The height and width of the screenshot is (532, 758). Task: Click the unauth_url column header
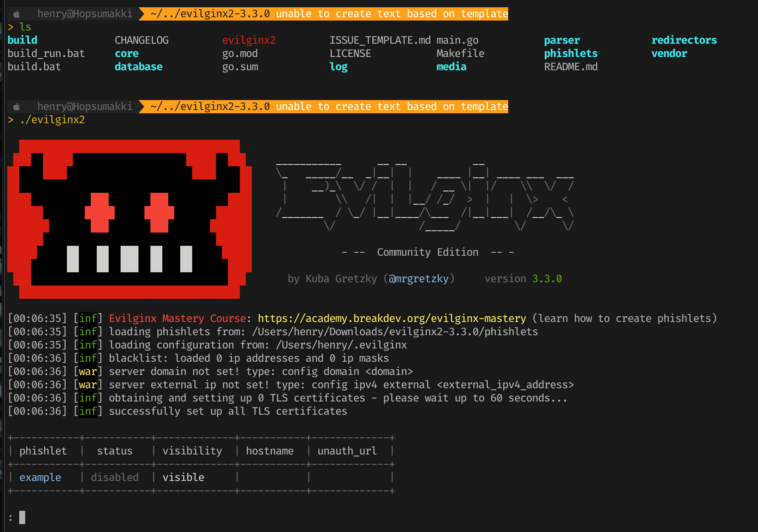point(347,451)
